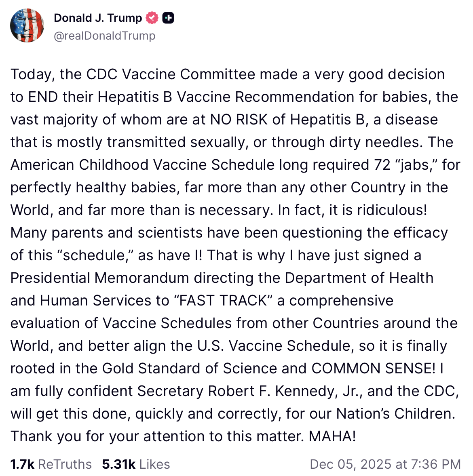Click the COMMON SENSE! text in the post
Screen dimensions: 473x476
tap(373, 369)
